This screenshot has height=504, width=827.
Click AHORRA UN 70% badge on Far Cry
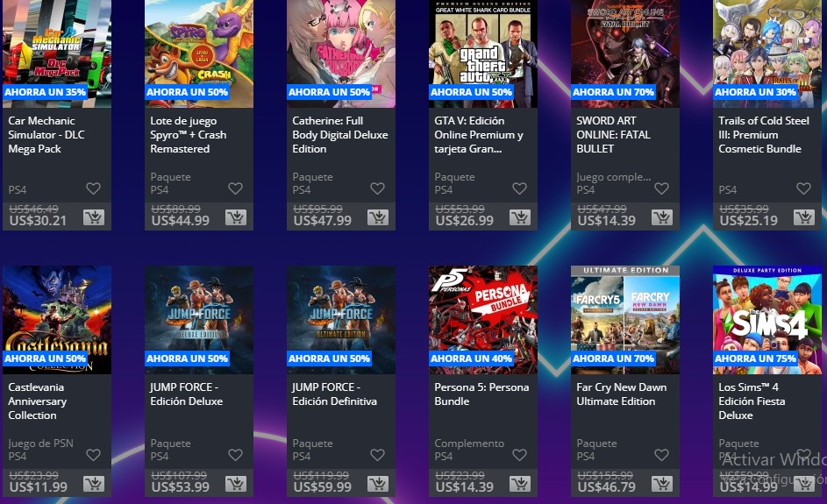point(613,358)
